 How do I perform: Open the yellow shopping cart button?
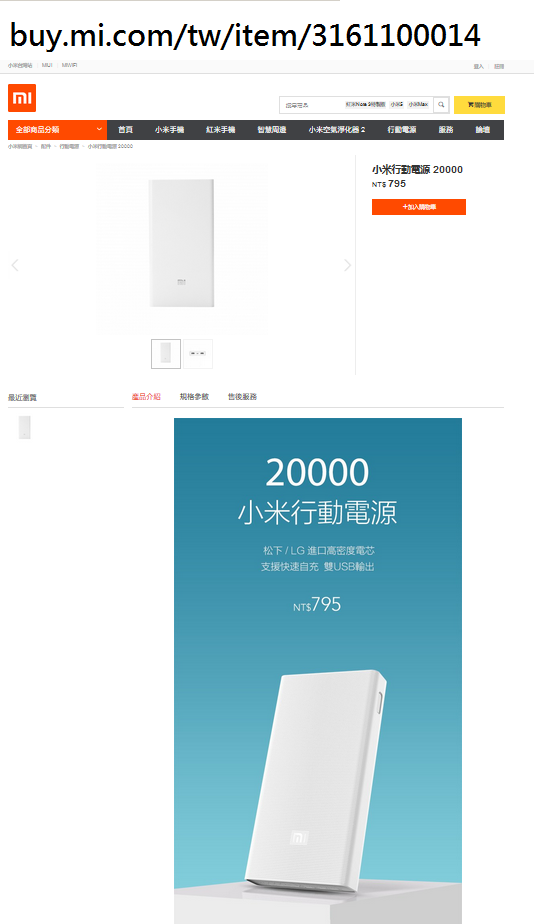(x=479, y=105)
